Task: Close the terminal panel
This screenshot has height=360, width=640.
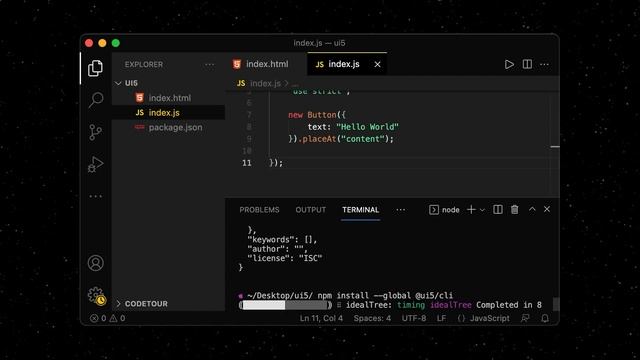Action: [x=547, y=209]
